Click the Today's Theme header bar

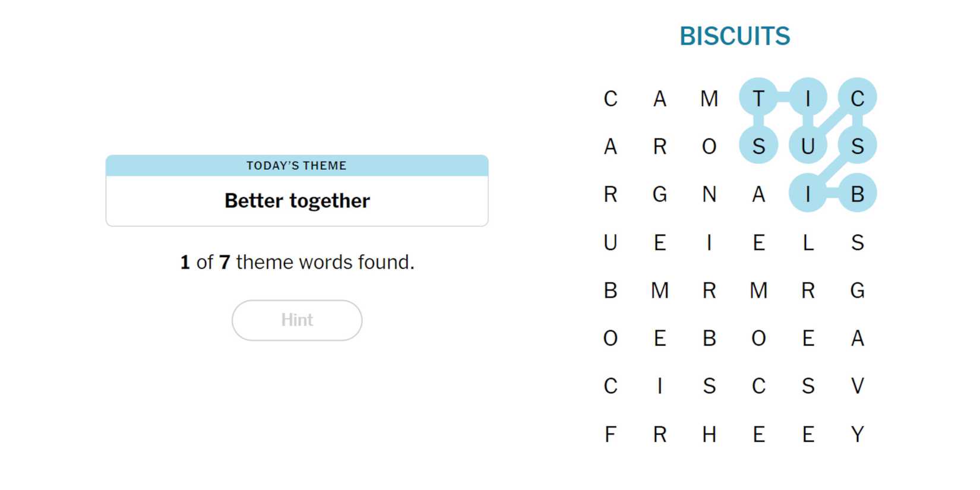[296, 166]
